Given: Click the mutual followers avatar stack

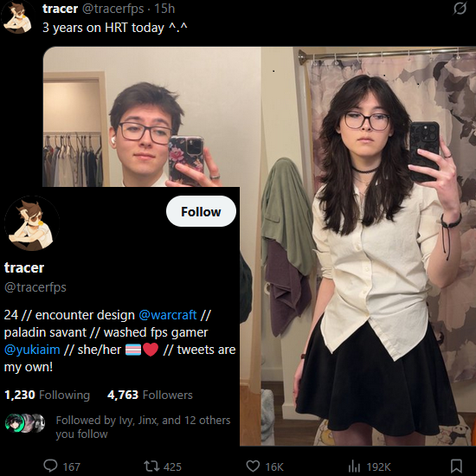Looking at the screenshot, I should click(25, 423).
